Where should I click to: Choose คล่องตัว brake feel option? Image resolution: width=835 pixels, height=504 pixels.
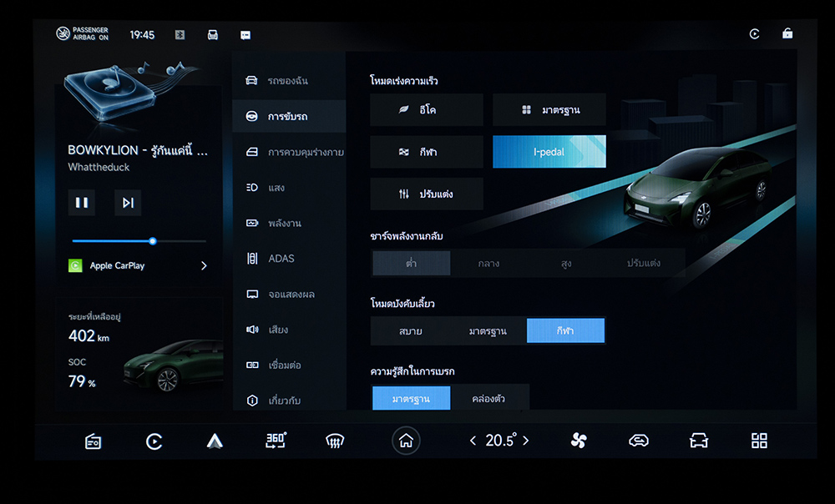click(x=490, y=398)
